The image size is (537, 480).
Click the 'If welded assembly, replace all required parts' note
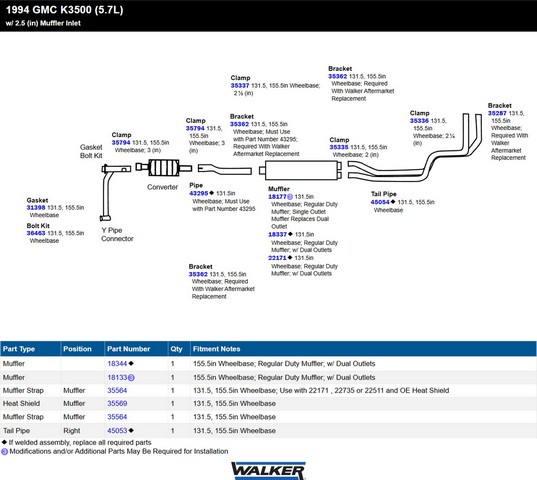[x=80, y=442]
